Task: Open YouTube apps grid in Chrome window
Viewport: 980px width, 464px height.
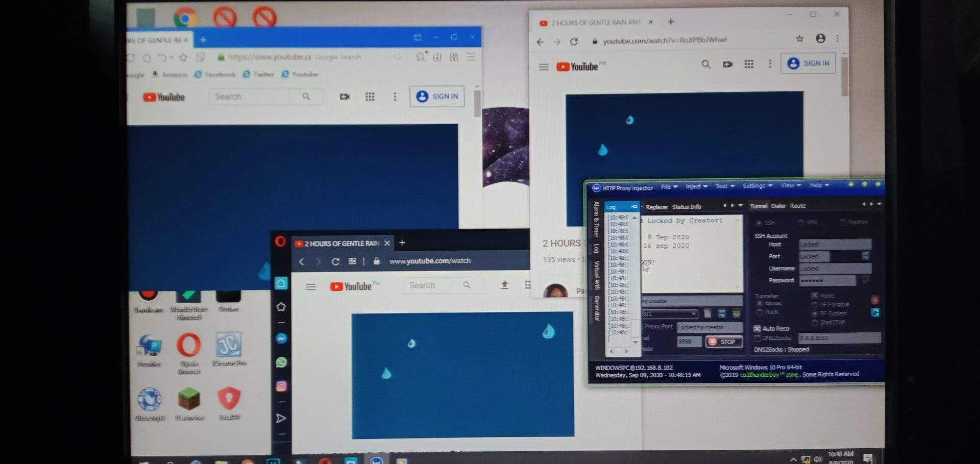Action: coord(749,64)
